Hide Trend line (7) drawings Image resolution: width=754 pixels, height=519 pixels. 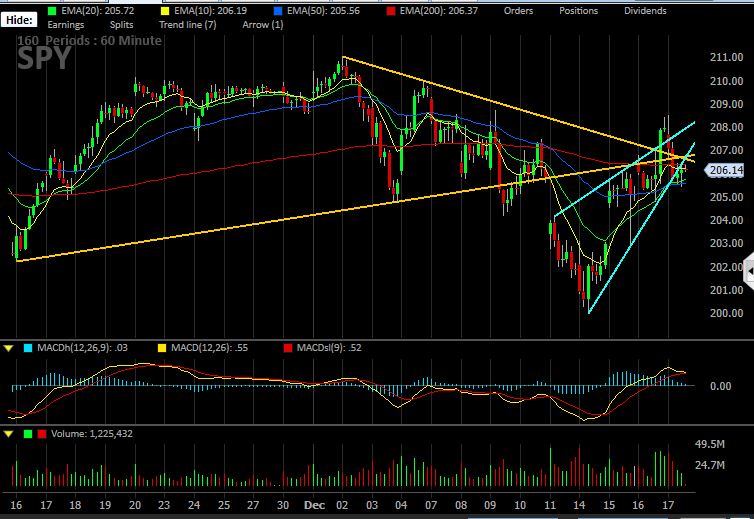point(188,25)
